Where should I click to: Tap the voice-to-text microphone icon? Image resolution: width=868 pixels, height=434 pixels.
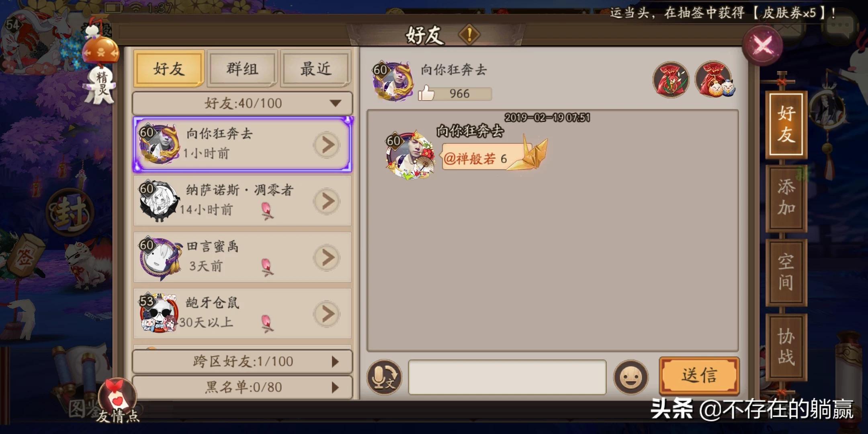pyautogui.click(x=384, y=377)
